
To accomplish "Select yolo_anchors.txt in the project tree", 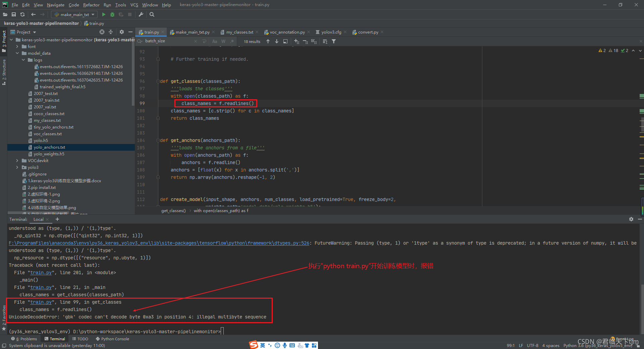I will [x=49, y=147].
